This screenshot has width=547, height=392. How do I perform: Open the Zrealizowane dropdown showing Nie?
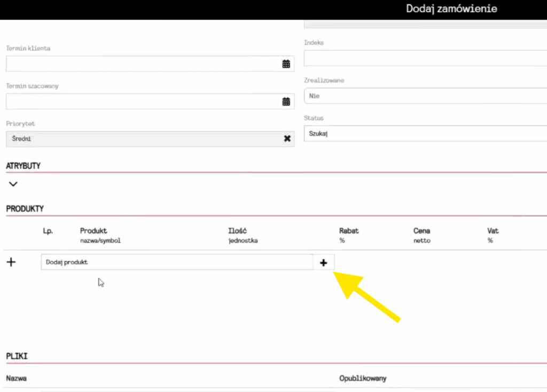point(425,96)
